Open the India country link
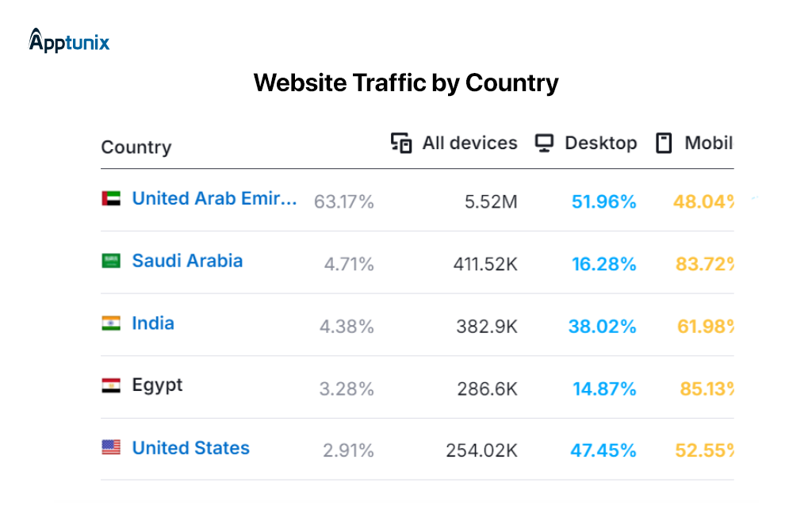Screen dimensions: 812x513 pos(153,323)
